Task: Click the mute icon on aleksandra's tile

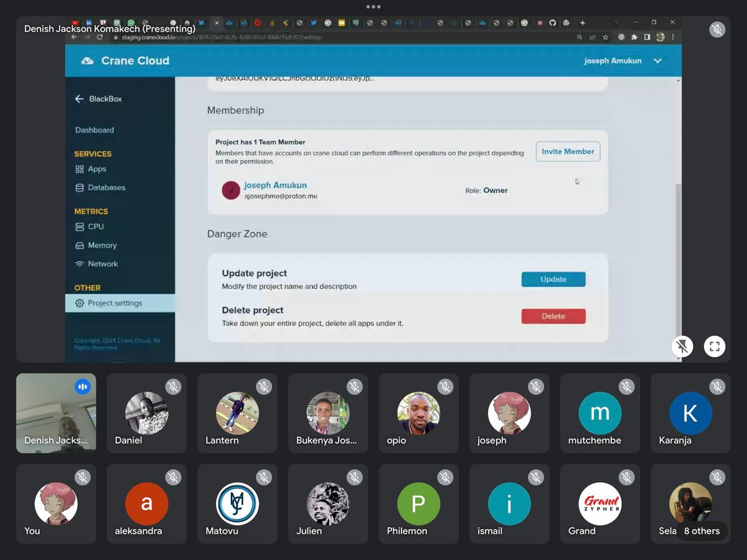Action: click(x=173, y=478)
